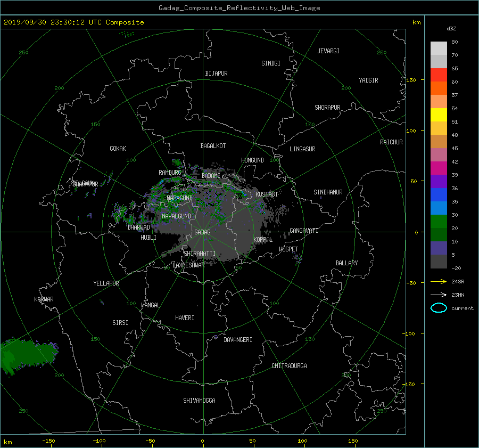Click the SINDGI city label
Image resolution: width=479 pixels, height=448 pixels.
click(x=271, y=63)
